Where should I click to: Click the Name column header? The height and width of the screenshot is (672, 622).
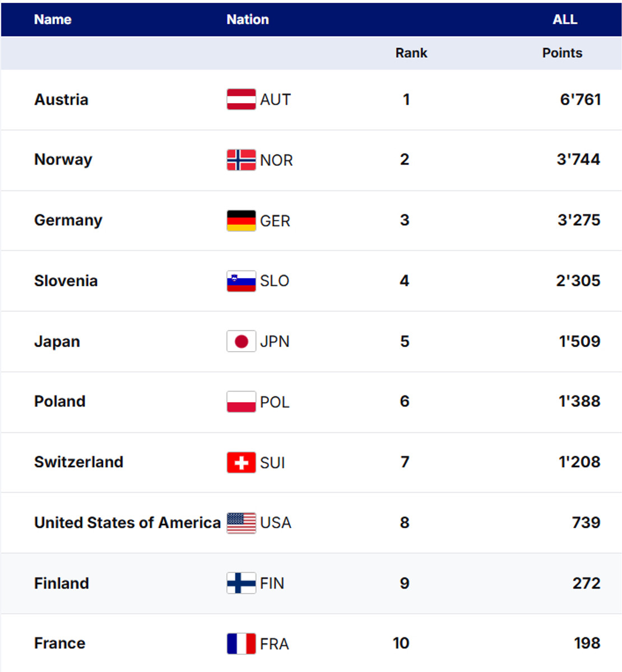point(53,20)
